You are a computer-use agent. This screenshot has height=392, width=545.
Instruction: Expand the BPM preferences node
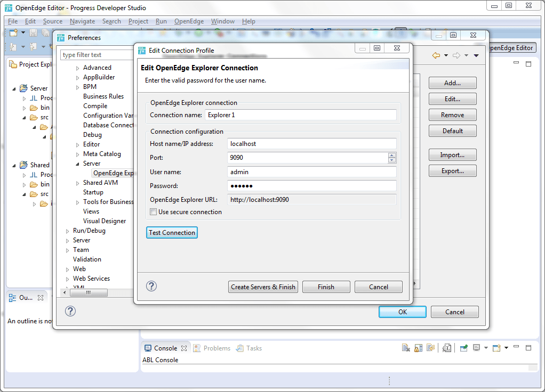point(77,87)
